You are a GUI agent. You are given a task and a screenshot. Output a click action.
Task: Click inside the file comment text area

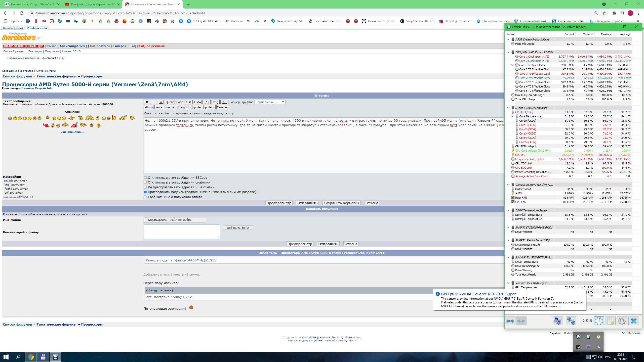[x=182, y=232]
